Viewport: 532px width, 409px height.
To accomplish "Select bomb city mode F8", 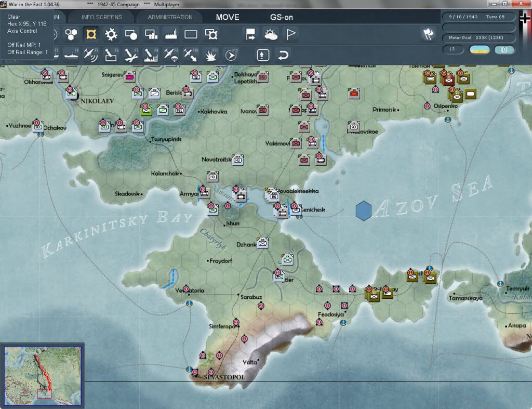I will 151,55.
